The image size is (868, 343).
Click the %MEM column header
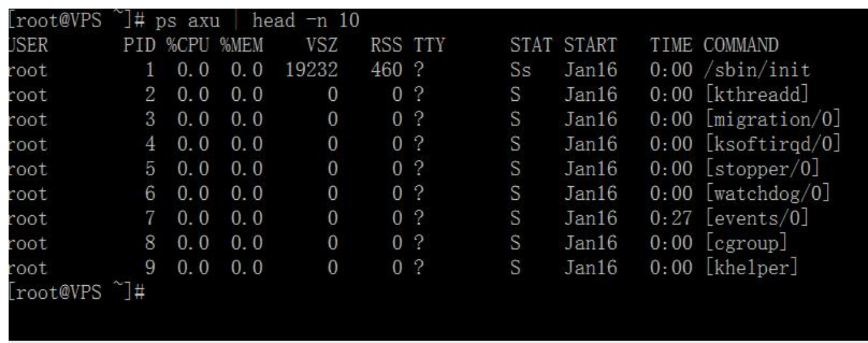(x=241, y=45)
